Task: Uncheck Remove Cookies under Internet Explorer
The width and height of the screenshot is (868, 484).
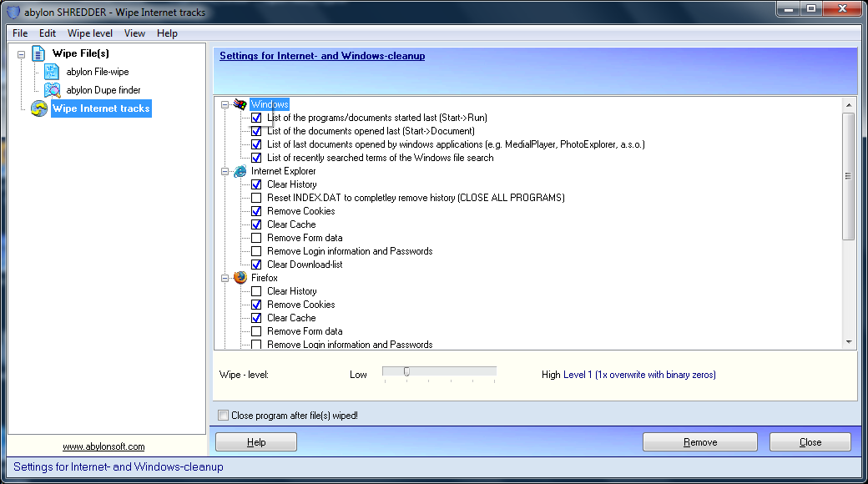Action: pyautogui.click(x=256, y=211)
